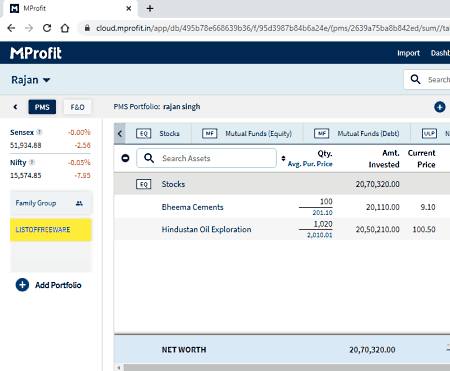
Task: Reload the page
Action: pyautogui.click(x=47, y=28)
